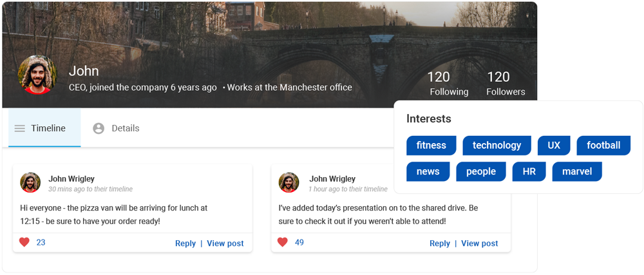Viewport: 644px width, 275px height.
Task: Click the shared drive presentation message text
Action: pos(378,214)
